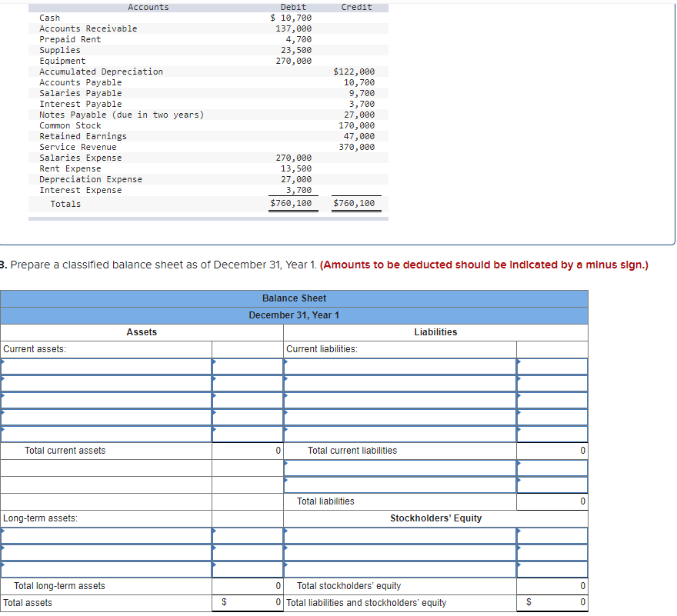Click the Total assets value cell

coord(248,603)
